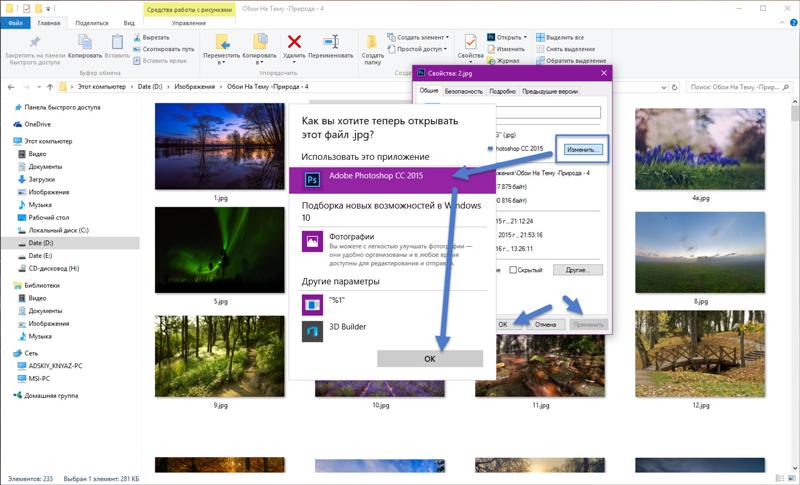Click the Другие... button in Properties
Image resolution: width=800 pixels, height=485 pixels.
point(578,270)
